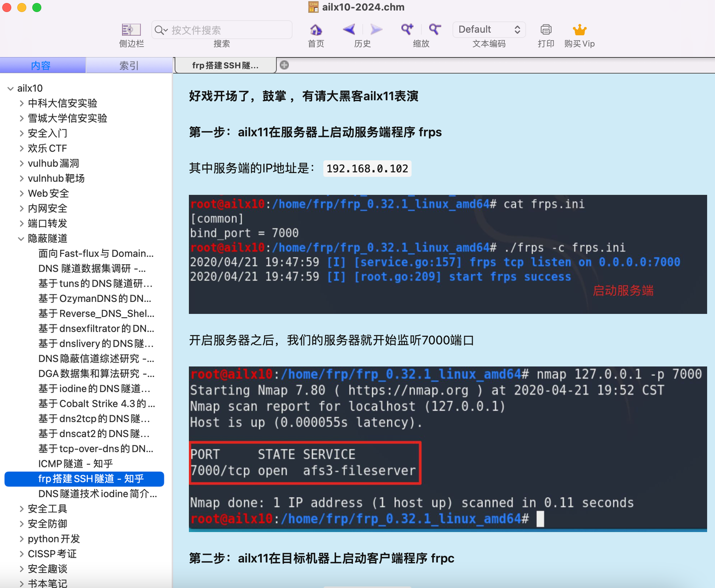Click the 购买Vip crown icon
This screenshot has width=715, height=588.
[x=579, y=30]
